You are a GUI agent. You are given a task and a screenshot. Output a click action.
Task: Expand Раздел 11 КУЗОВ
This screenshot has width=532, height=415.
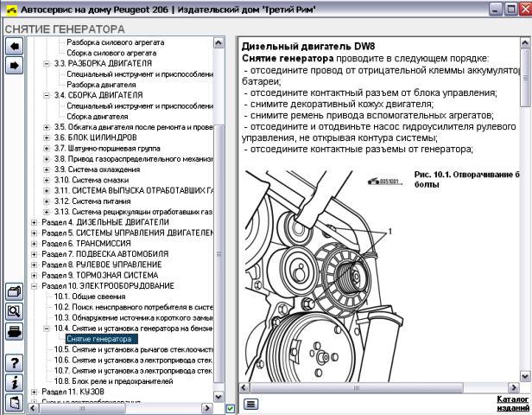[x=34, y=392]
